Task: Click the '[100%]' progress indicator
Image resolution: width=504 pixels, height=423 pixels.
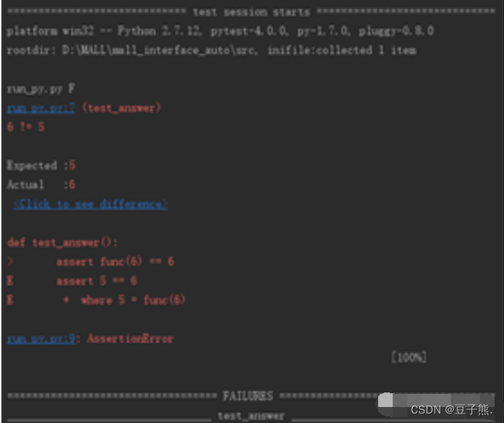Action: pyautogui.click(x=409, y=357)
